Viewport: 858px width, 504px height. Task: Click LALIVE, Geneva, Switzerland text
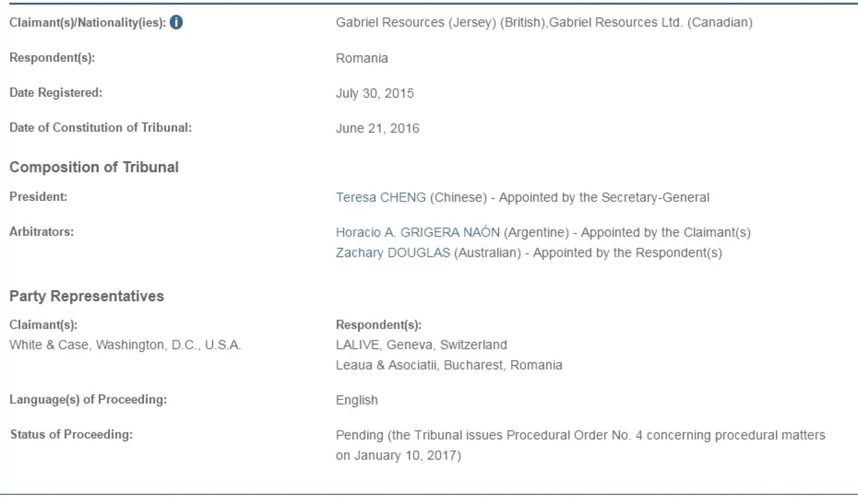[x=421, y=345]
